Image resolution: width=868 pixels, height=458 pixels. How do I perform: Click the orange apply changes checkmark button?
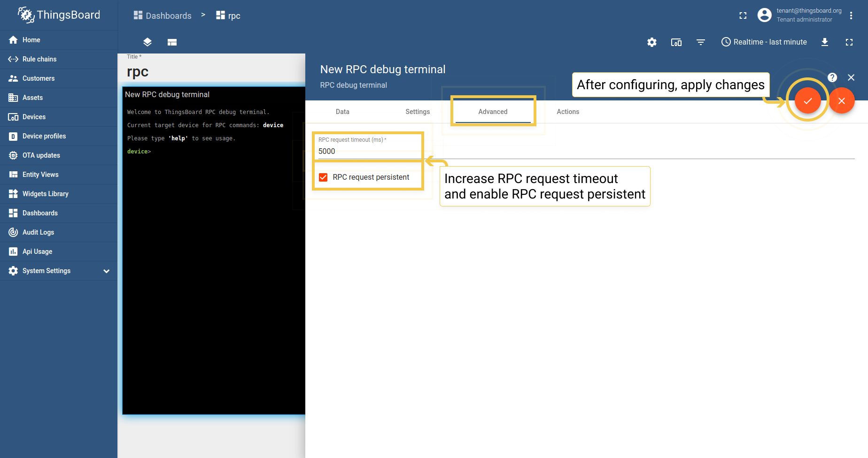coord(807,101)
